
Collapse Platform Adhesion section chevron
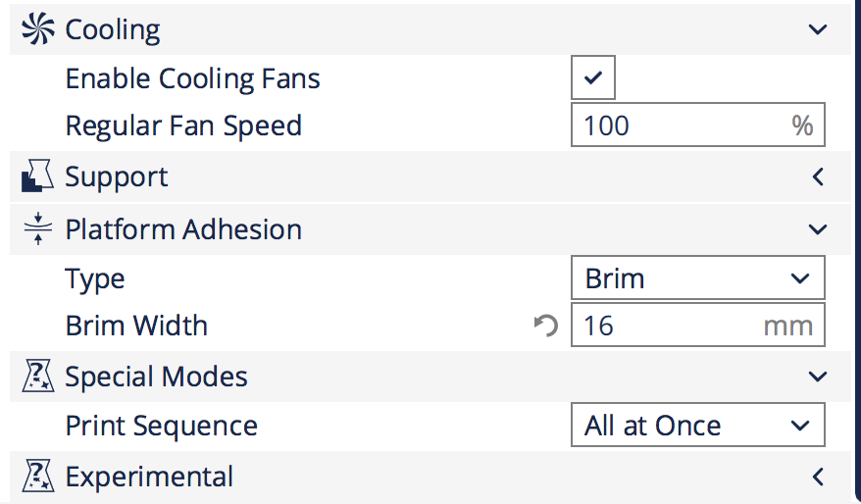pos(818,229)
